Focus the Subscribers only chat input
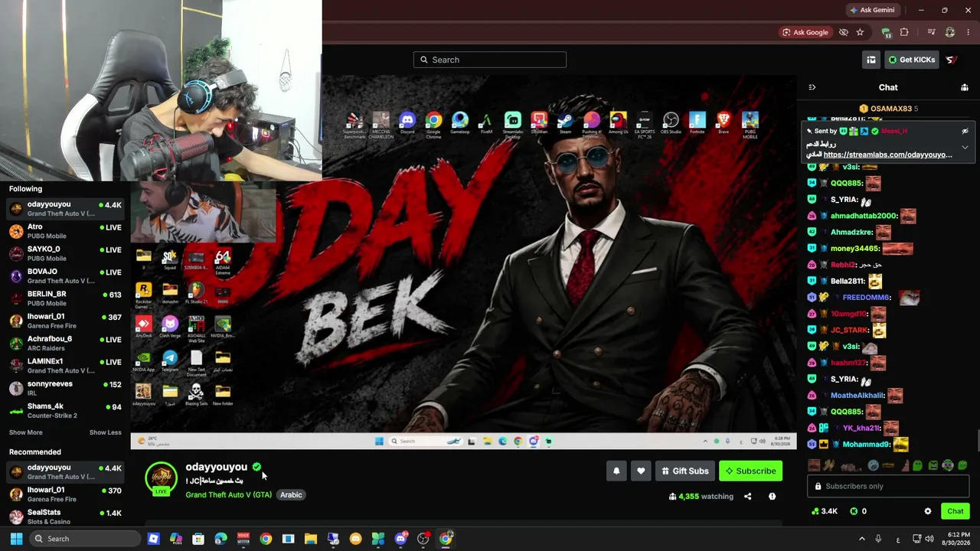Screen dimensions: 980x551 tap(887, 486)
